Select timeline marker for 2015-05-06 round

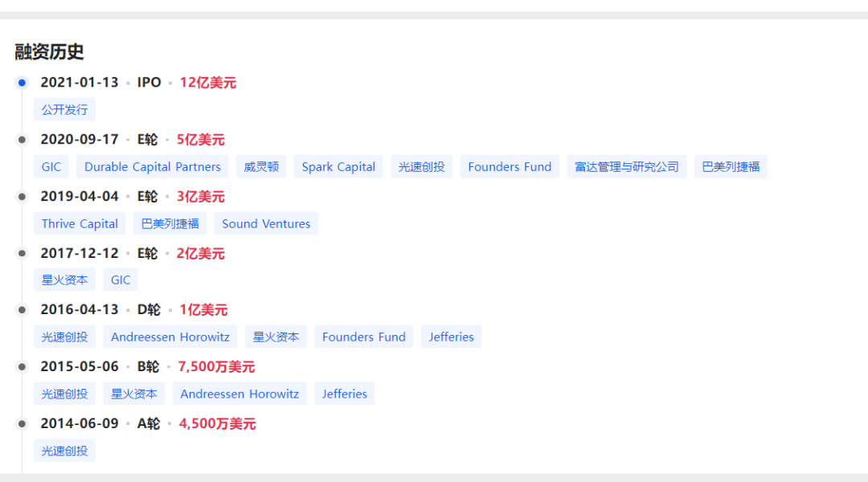23,367
